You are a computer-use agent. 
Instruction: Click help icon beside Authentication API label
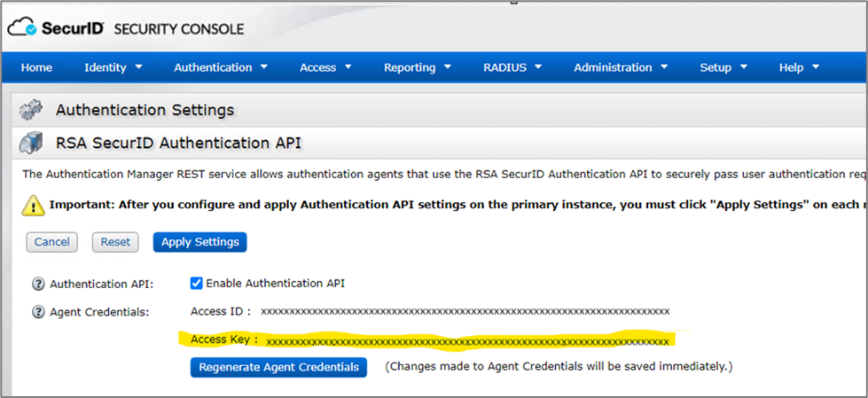pyautogui.click(x=38, y=285)
